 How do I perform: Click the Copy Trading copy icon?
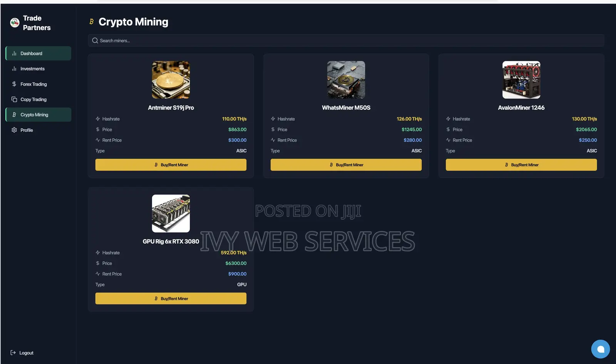click(x=14, y=99)
